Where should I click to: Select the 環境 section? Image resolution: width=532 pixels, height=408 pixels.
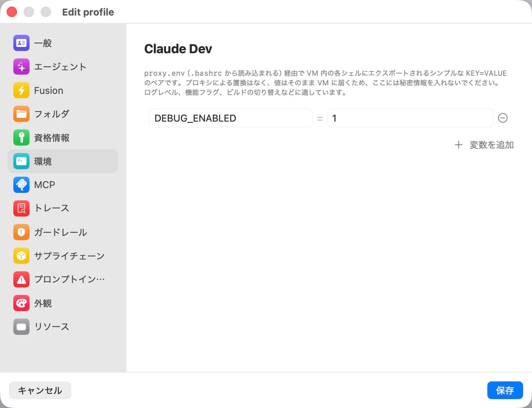pos(63,161)
